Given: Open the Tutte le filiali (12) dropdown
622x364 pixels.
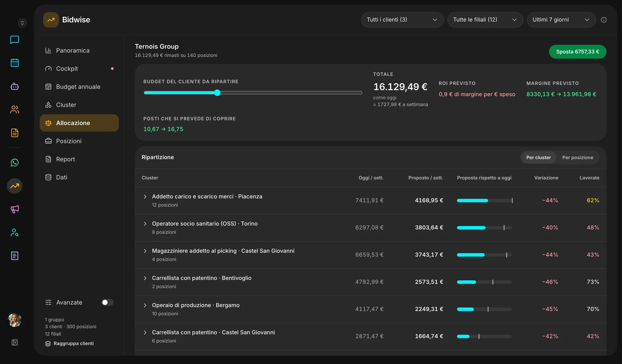Looking at the screenshot, I should (x=485, y=20).
